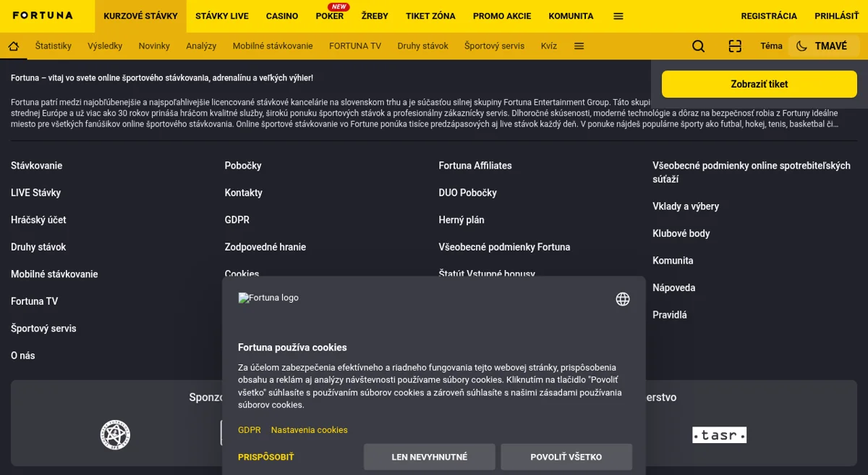Open Analýzy in sub navigation

click(201, 46)
